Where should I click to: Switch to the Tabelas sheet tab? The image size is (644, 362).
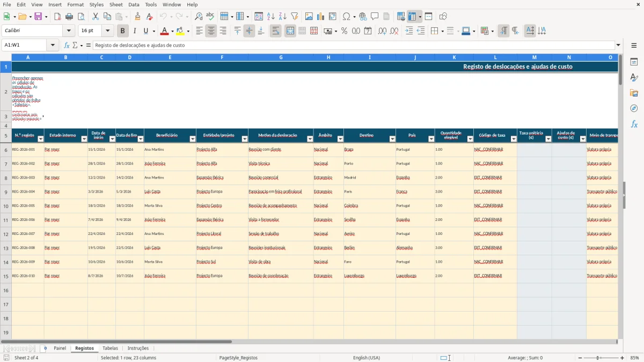pyautogui.click(x=110, y=348)
